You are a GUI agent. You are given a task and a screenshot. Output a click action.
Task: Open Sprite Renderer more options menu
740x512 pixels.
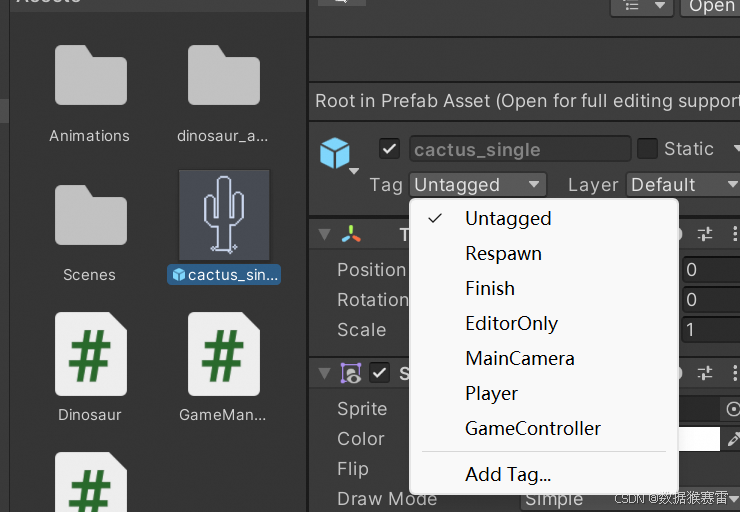734,373
